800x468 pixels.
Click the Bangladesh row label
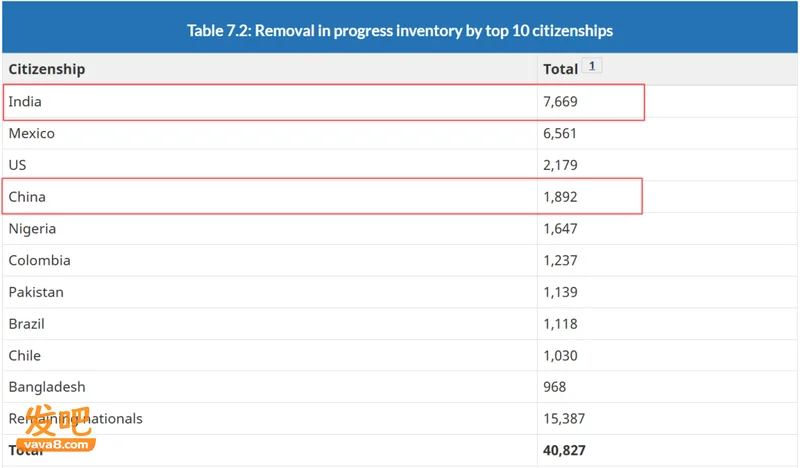coord(47,387)
